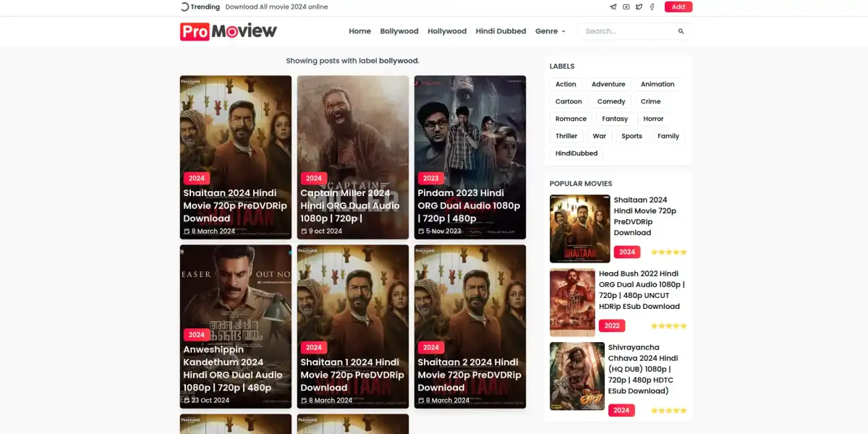This screenshot has height=434, width=868.
Task: Click the calendar icon beside '9 oct 2024'
Action: (x=304, y=231)
